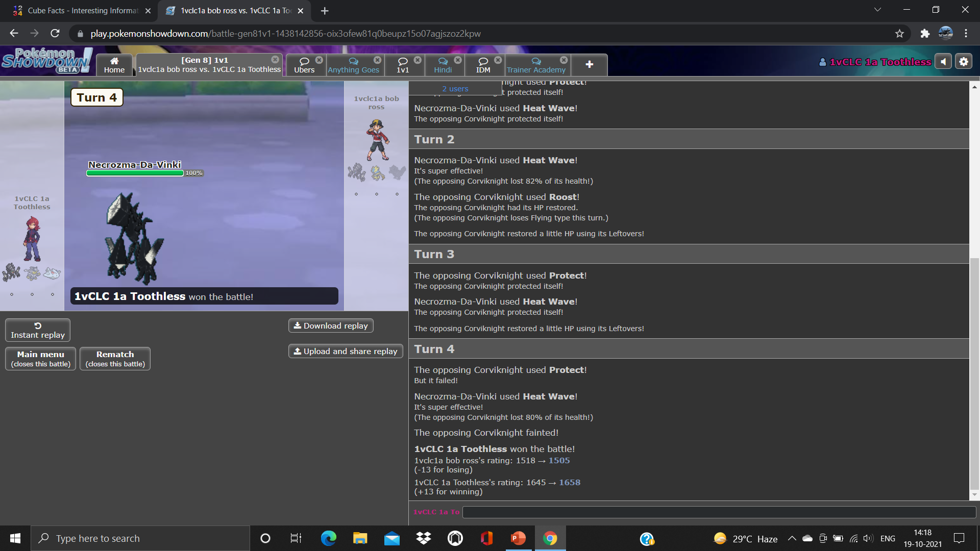Add a new room with plus tab

click(590, 64)
